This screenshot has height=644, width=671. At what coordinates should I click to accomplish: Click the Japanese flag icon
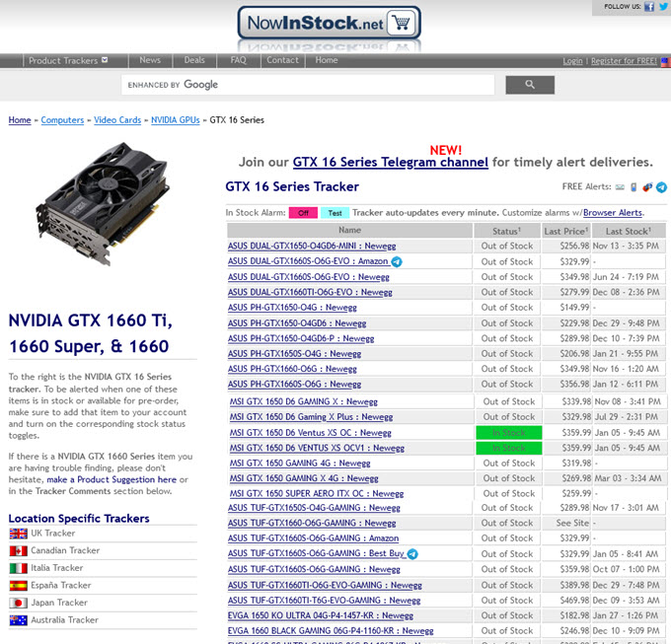pyautogui.click(x=19, y=603)
